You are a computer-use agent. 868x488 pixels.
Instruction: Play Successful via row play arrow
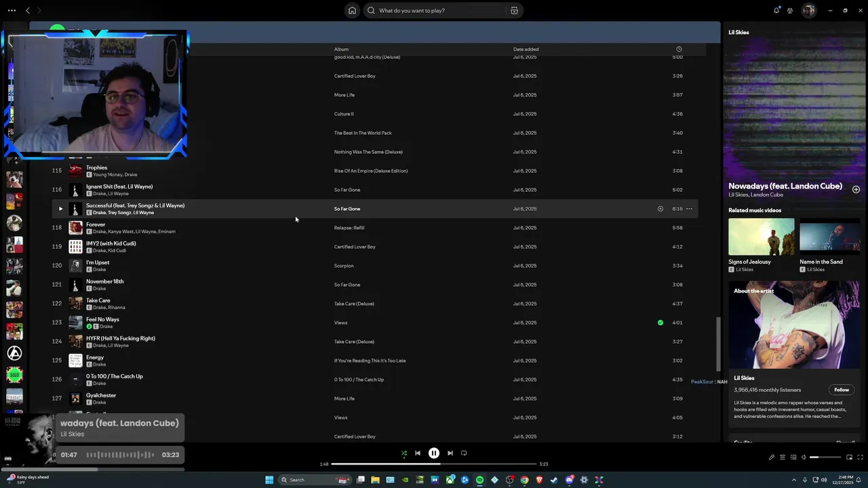point(60,209)
